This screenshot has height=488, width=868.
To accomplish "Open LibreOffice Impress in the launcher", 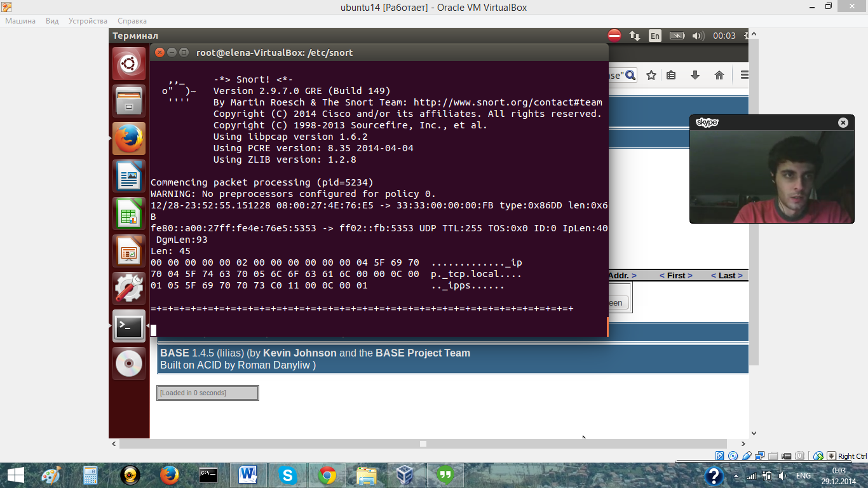I will pyautogui.click(x=129, y=250).
